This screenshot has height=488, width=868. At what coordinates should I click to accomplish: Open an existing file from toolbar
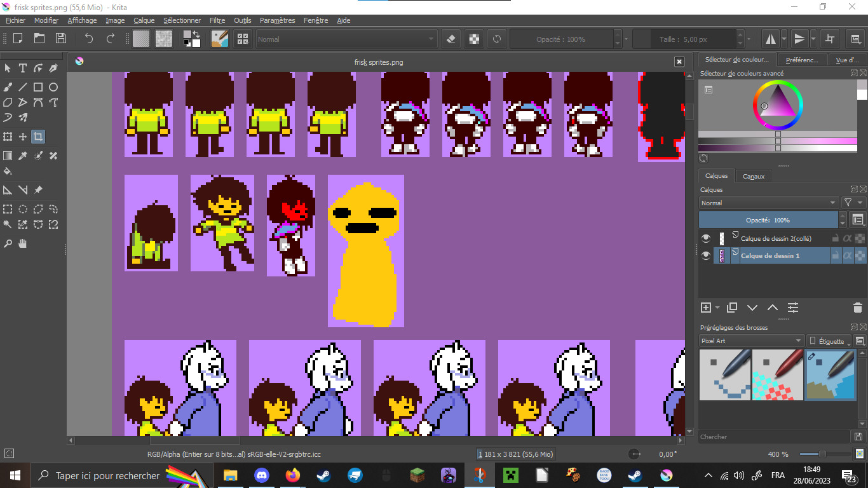pos(39,39)
